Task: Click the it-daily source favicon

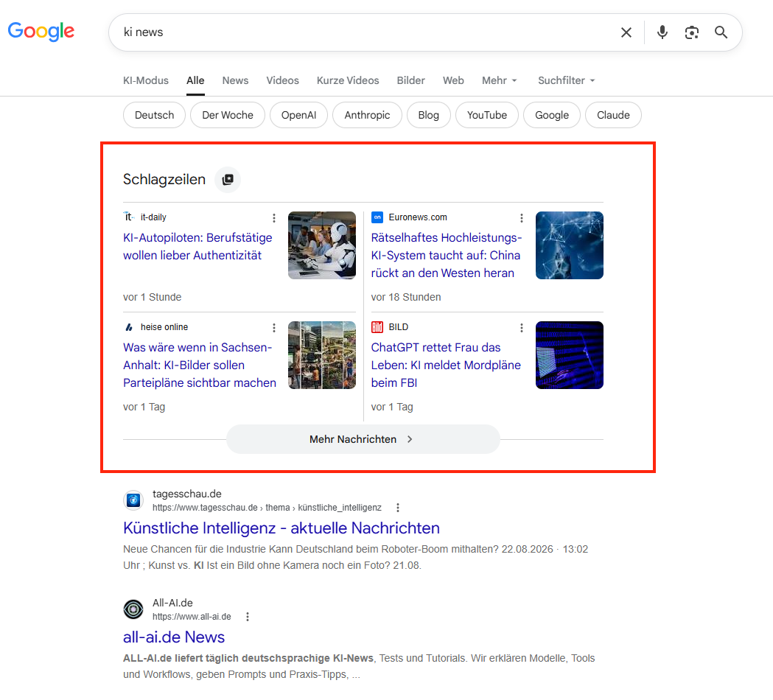Action: (129, 217)
